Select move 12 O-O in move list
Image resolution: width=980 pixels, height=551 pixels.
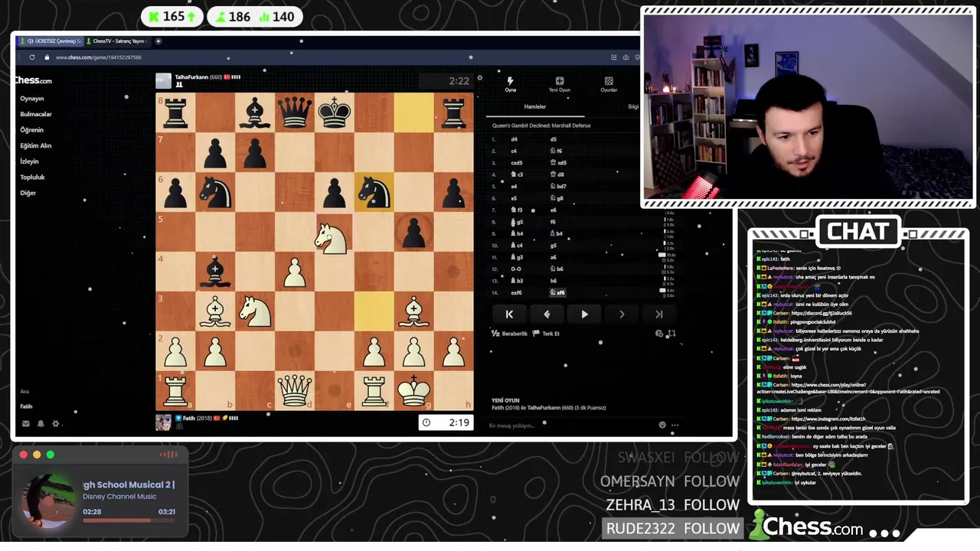[x=516, y=269]
